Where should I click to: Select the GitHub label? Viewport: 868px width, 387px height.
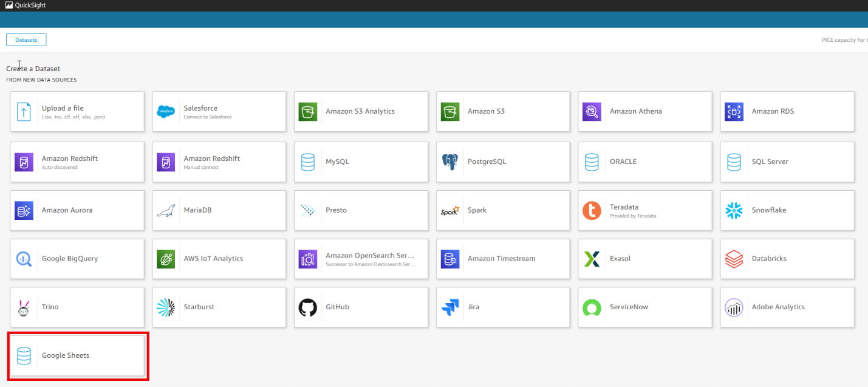pyautogui.click(x=337, y=307)
